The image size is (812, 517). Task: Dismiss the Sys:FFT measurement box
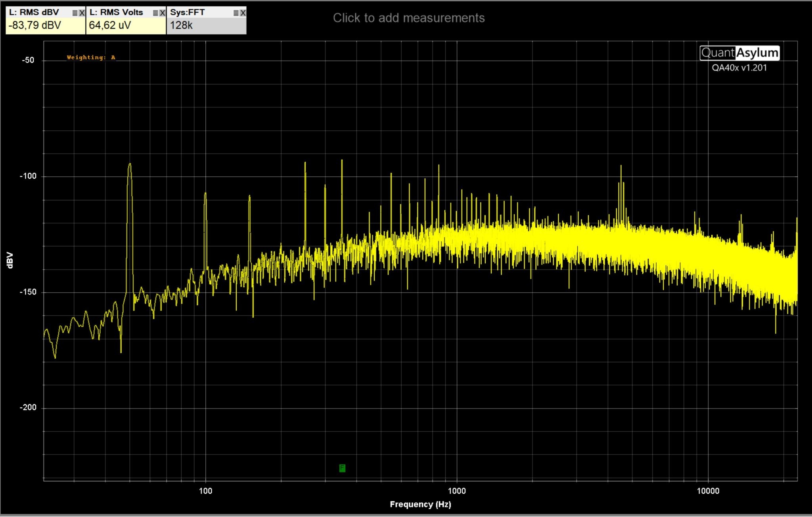243,13
